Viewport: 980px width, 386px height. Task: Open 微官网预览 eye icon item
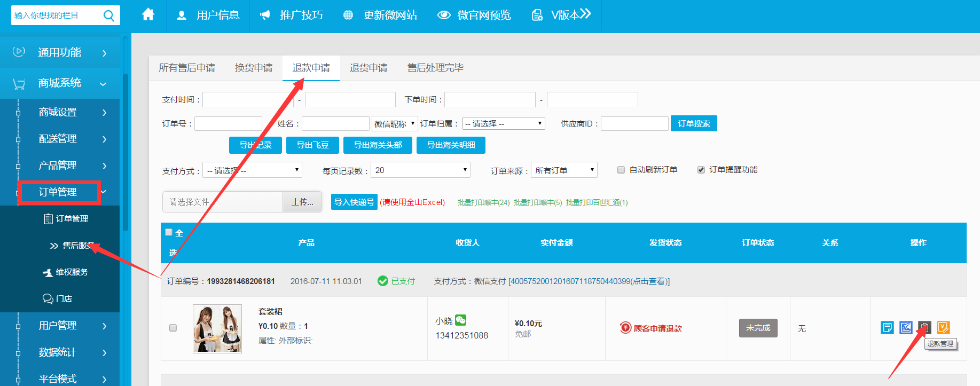click(x=474, y=15)
